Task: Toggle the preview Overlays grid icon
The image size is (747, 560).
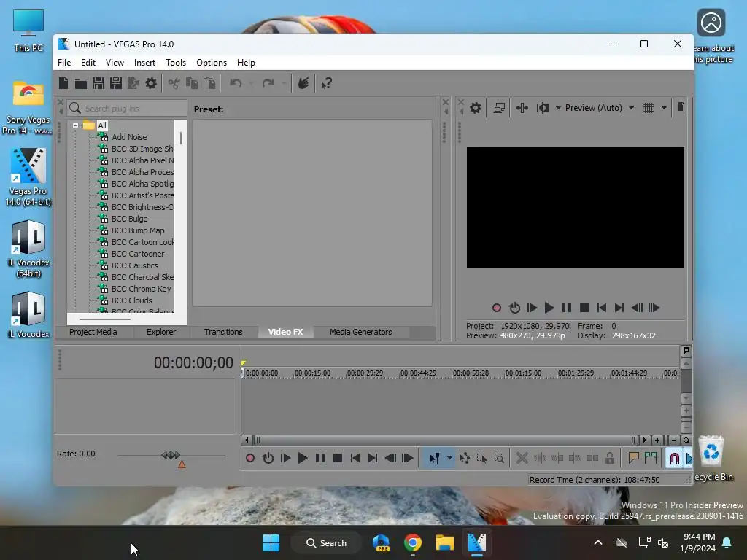Action: pos(649,108)
